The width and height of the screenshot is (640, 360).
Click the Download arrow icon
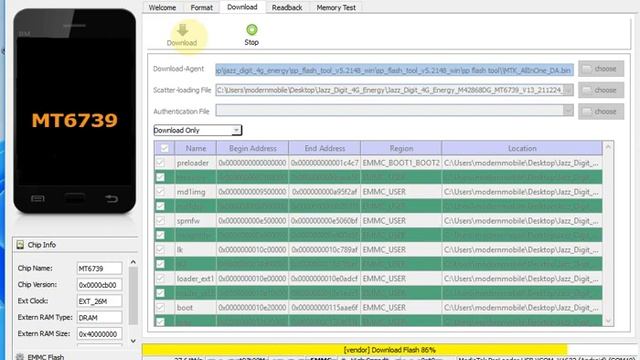click(x=182, y=30)
